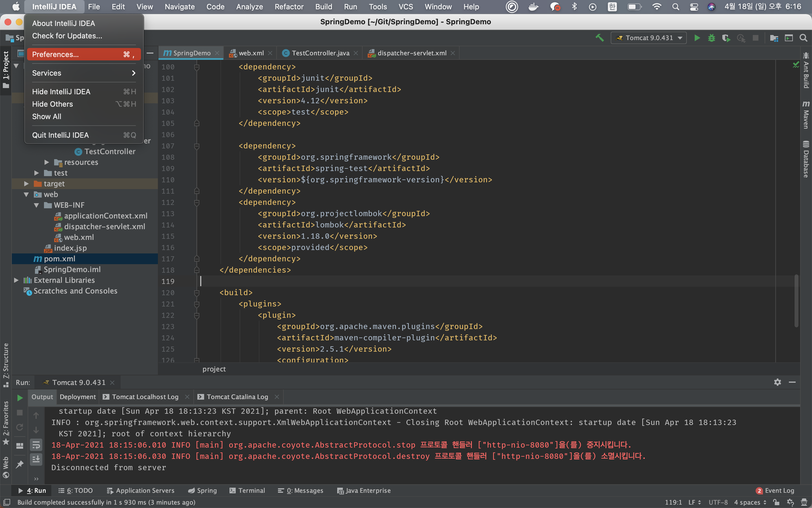Toggle the Ant Build tool window stripe
Image resolution: width=812 pixels, height=508 pixels.
click(806, 70)
